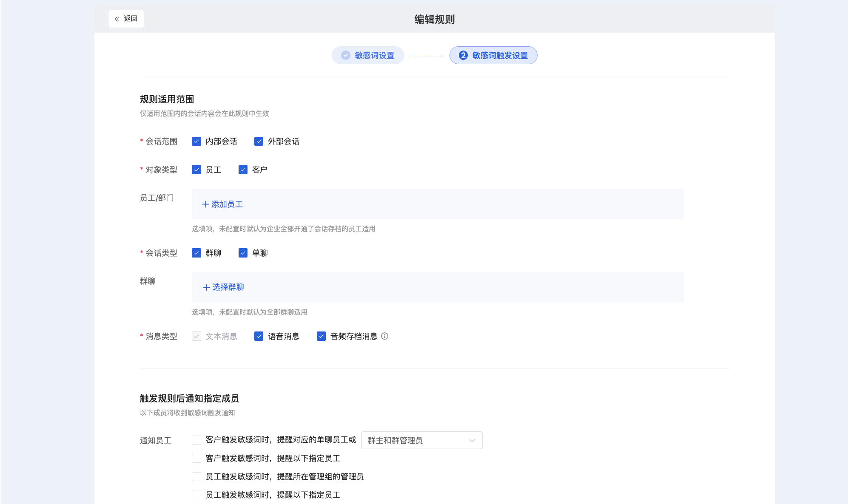Uncheck the 内部会话 checkbox
848x504 pixels.
[196, 141]
